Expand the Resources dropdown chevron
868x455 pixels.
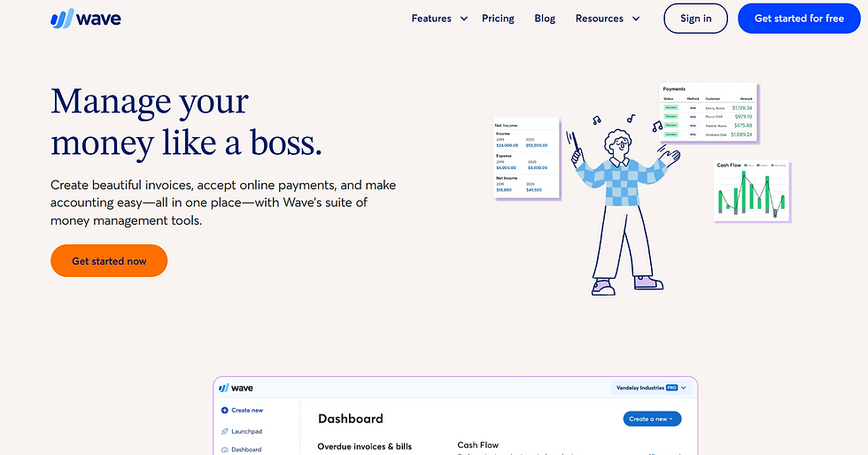[x=636, y=19]
